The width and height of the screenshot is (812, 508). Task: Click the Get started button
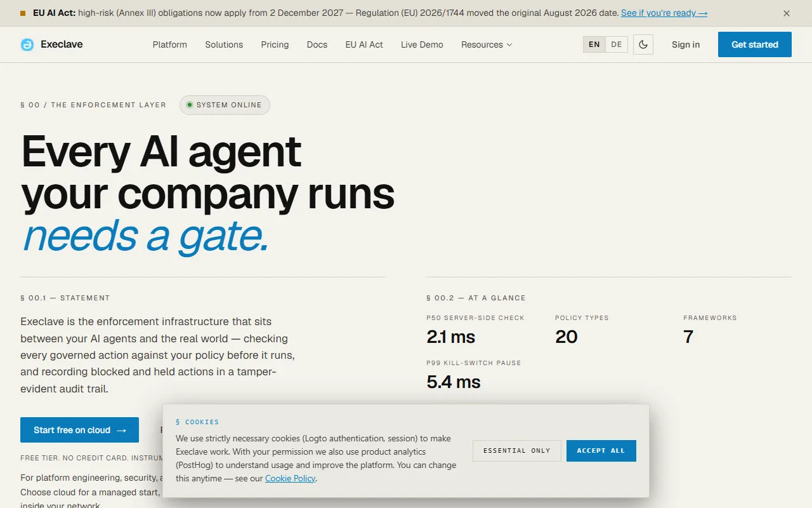[x=755, y=44]
